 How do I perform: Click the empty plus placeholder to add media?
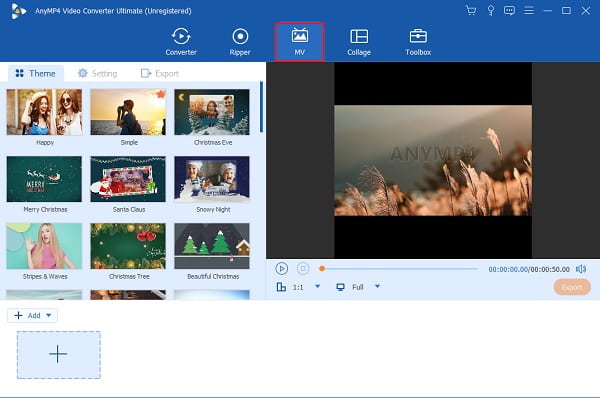tap(59, 354)
